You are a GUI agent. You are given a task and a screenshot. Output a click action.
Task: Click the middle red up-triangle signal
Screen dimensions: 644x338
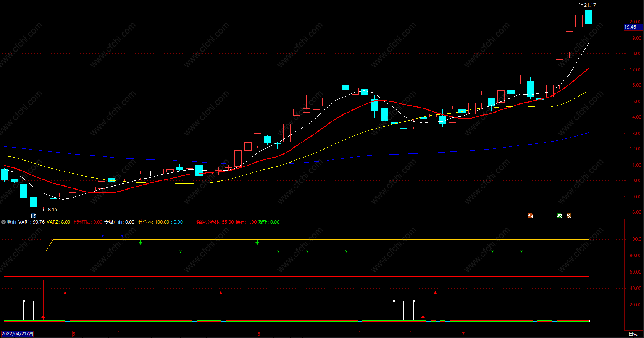click(x=221, y=293)
